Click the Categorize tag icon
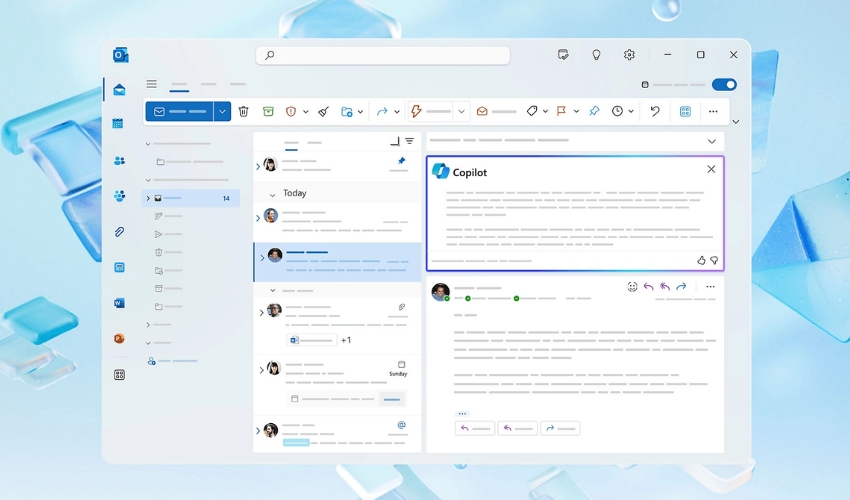This screenshot has height=500, width=850. click(x=532, y=111)
